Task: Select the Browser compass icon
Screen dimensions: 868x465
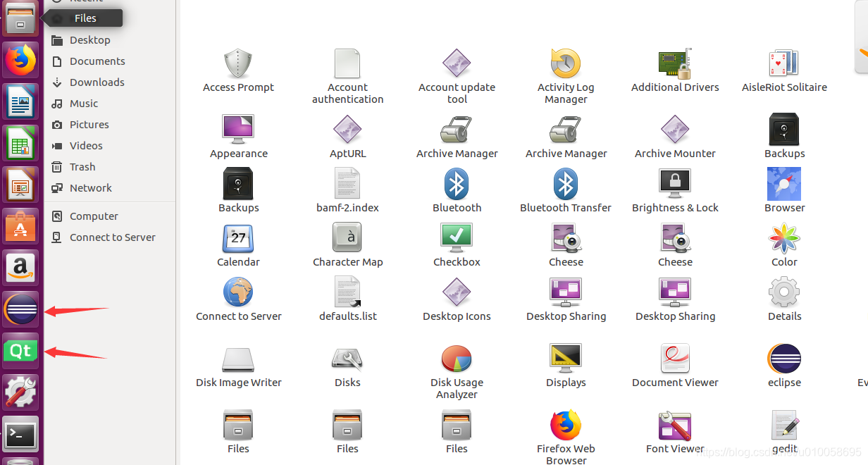Action: point(784,184)
